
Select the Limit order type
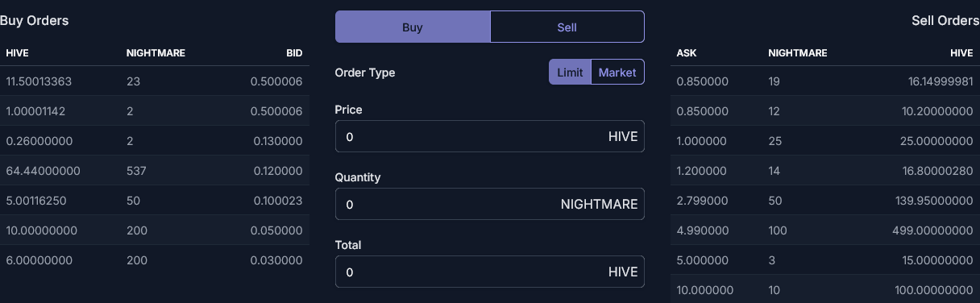pyautogui.click(x=570, y=73)
